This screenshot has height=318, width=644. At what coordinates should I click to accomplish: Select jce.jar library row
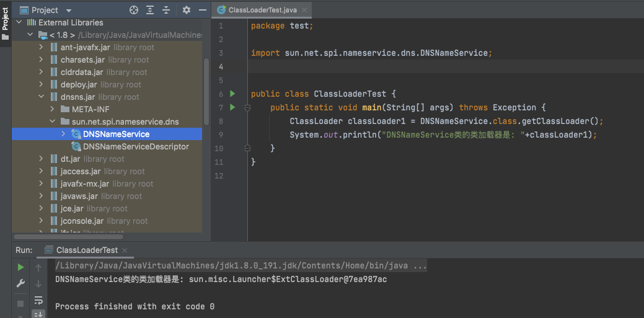pyautogui.click(x=107, y=208)
